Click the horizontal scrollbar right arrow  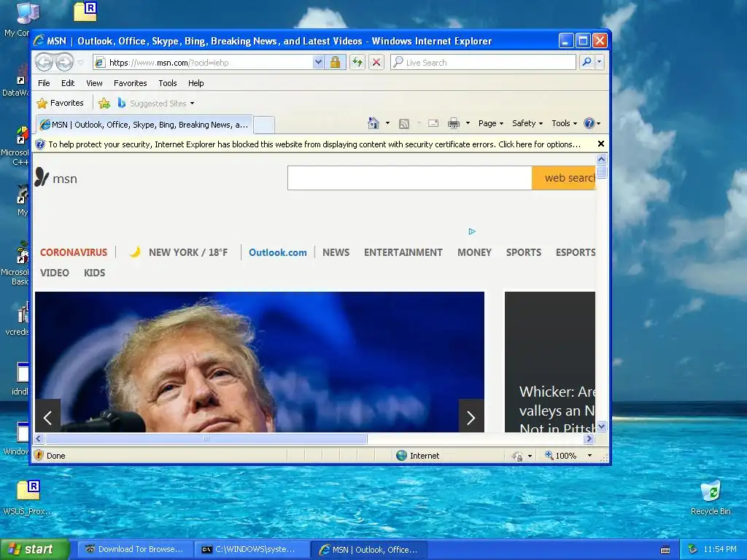click(589, 438)
